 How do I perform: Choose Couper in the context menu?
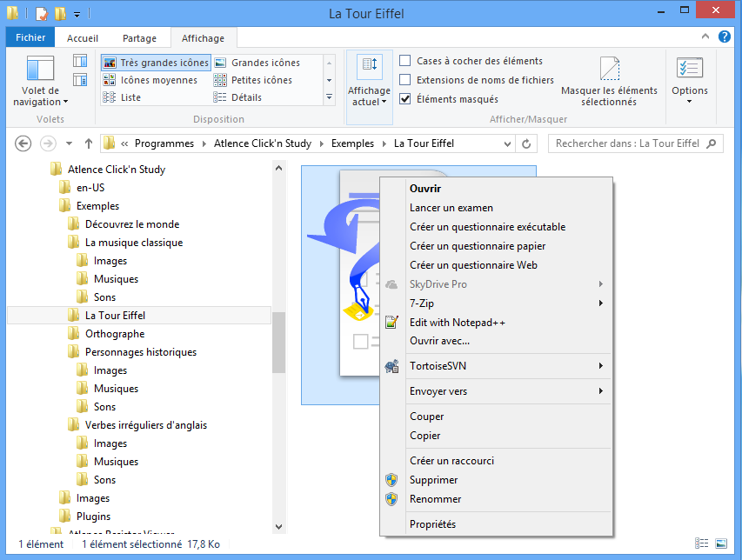[496, 417]
